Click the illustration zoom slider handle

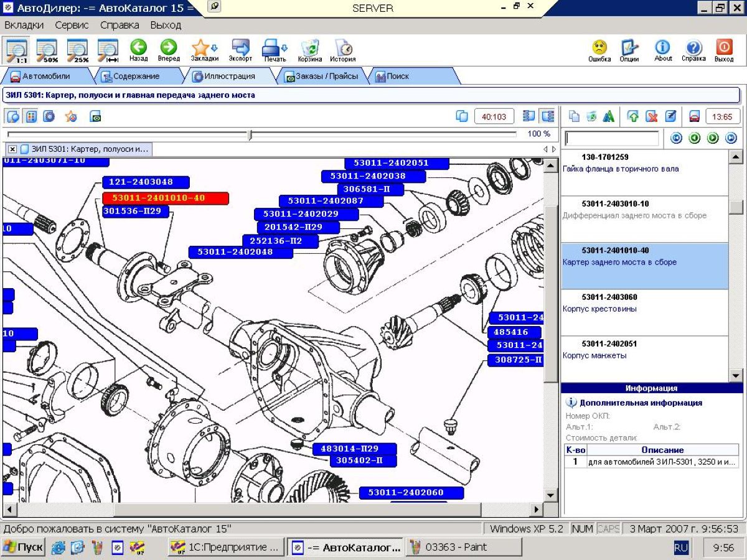[250, 134]
